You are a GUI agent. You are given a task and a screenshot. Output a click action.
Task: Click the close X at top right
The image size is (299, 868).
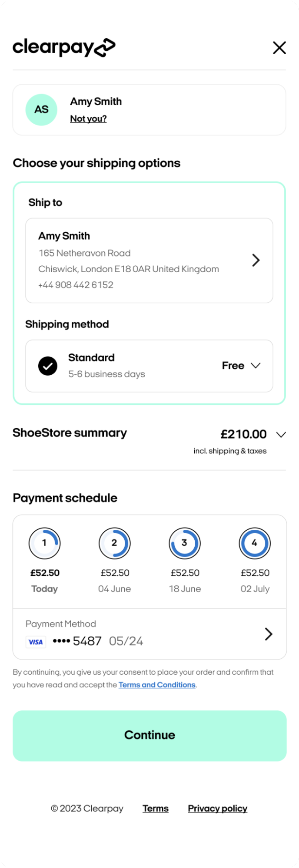tap(279, 48)
